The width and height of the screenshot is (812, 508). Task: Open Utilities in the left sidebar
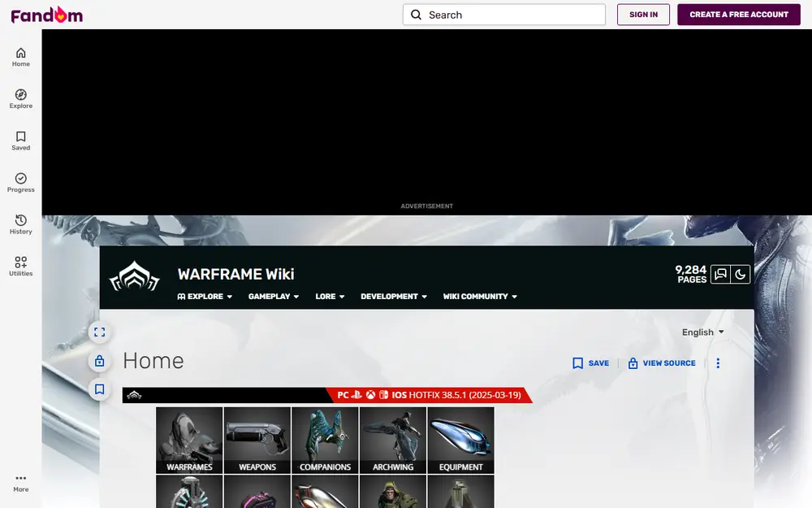pos(21,267)
